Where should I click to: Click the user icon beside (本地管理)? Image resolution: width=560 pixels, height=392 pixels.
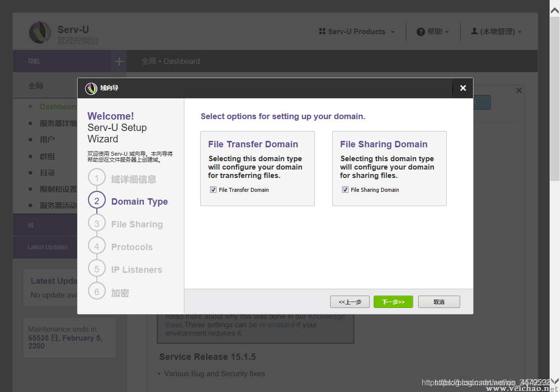pyautogui.click(x=474, y=32)
